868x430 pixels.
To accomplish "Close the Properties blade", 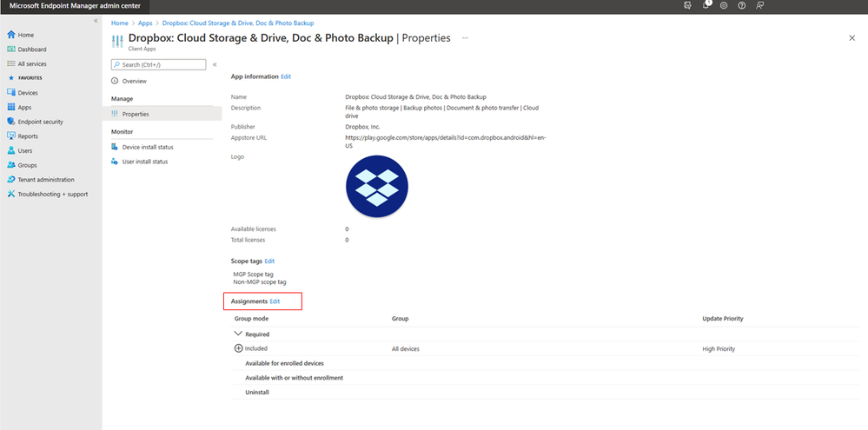I will (852, 38).
